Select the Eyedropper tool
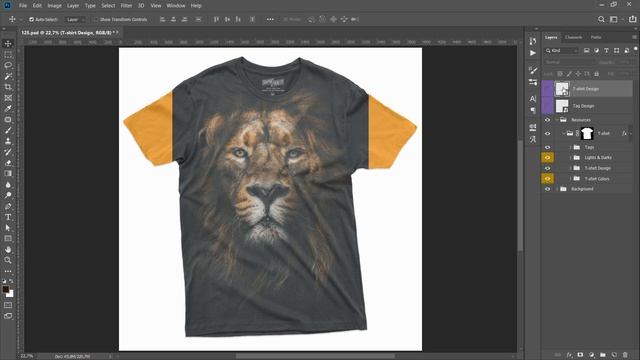The width and height of the screenshot is (640, 360). click(x=8, y=109)
